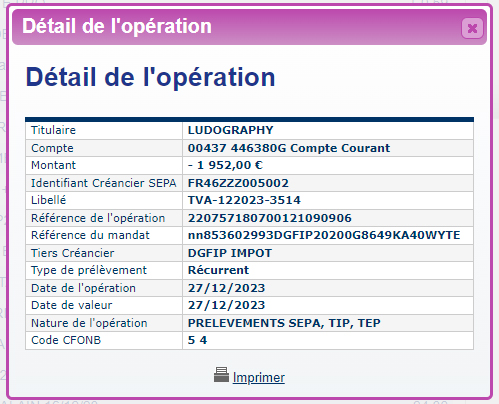This screenshot has height=404, width=499.
Task: Select the Récurrent prélèvement type value
Action: pos(218,270)
